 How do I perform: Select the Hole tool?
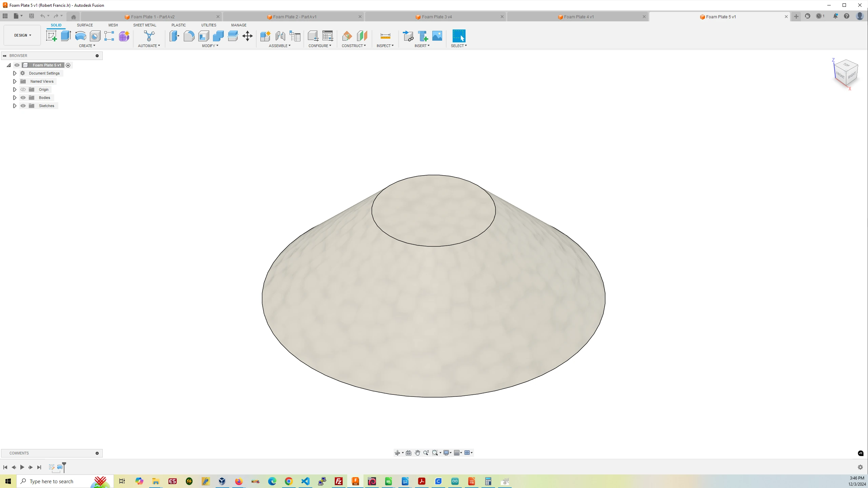[x=95, y=36]
